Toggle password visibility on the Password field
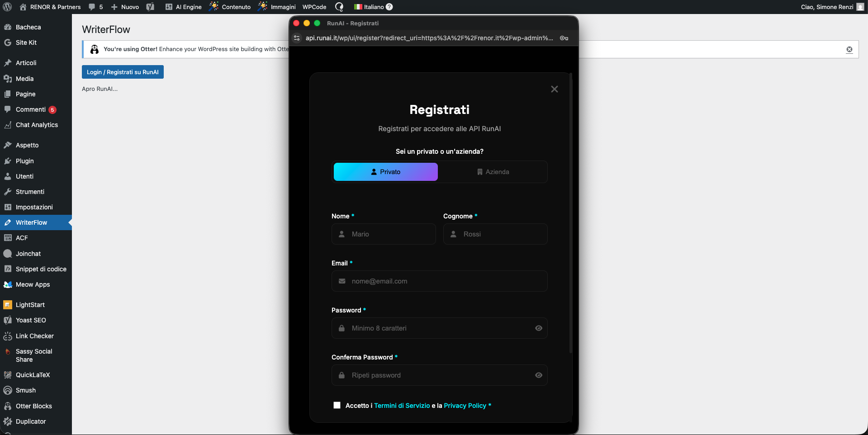The height and width of the screenshot is (435, 868). point(538,328)
